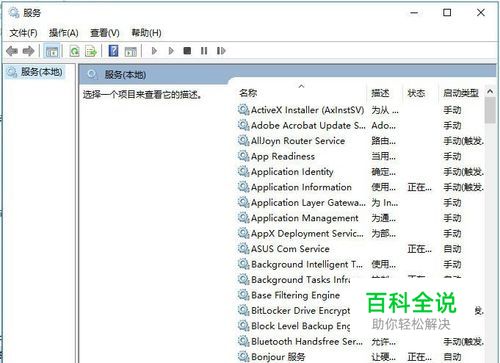Stop the service using the square stop icon
Screen dimensions: 500x363
tap(187, 51)
